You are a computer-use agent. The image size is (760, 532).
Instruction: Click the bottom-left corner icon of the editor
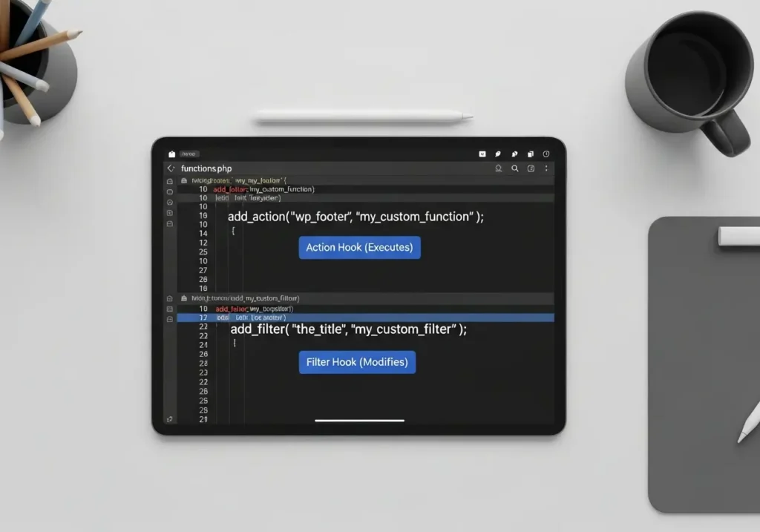170,419
